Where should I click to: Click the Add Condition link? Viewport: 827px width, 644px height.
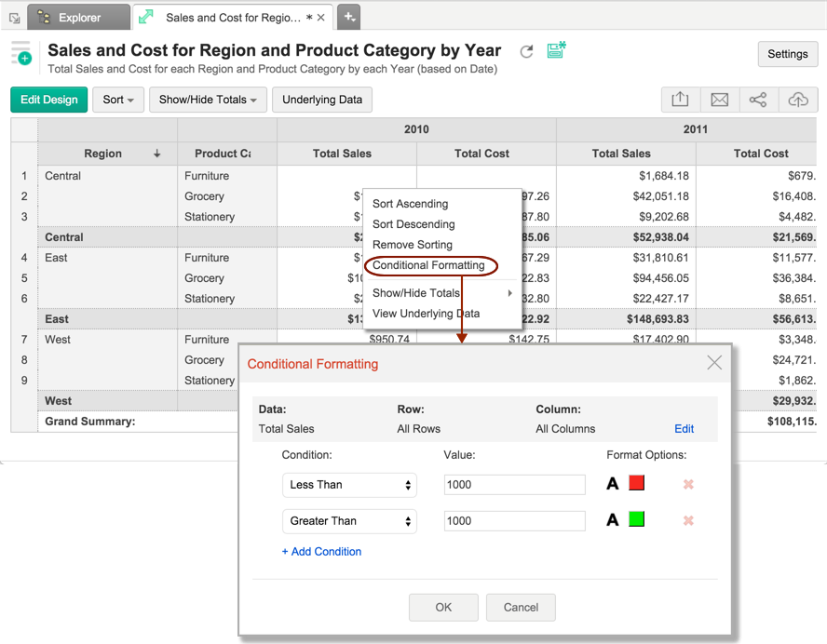[x=321, y=552]
